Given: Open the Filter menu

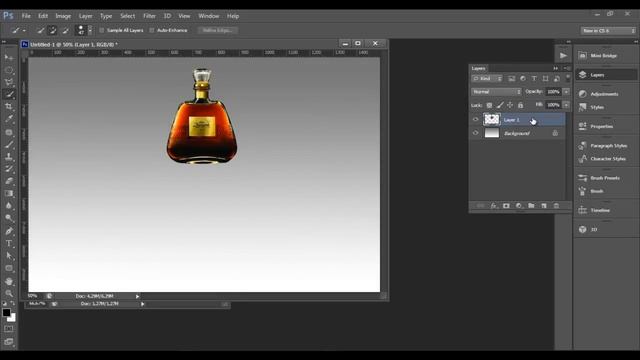Looking at the screenshot, I should [x=149, y=16].
